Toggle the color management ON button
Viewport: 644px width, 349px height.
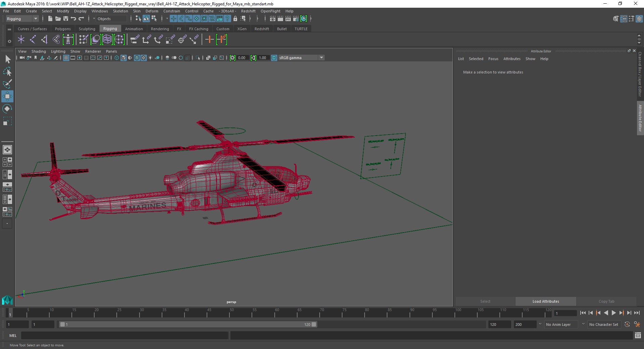click(274, 58)
